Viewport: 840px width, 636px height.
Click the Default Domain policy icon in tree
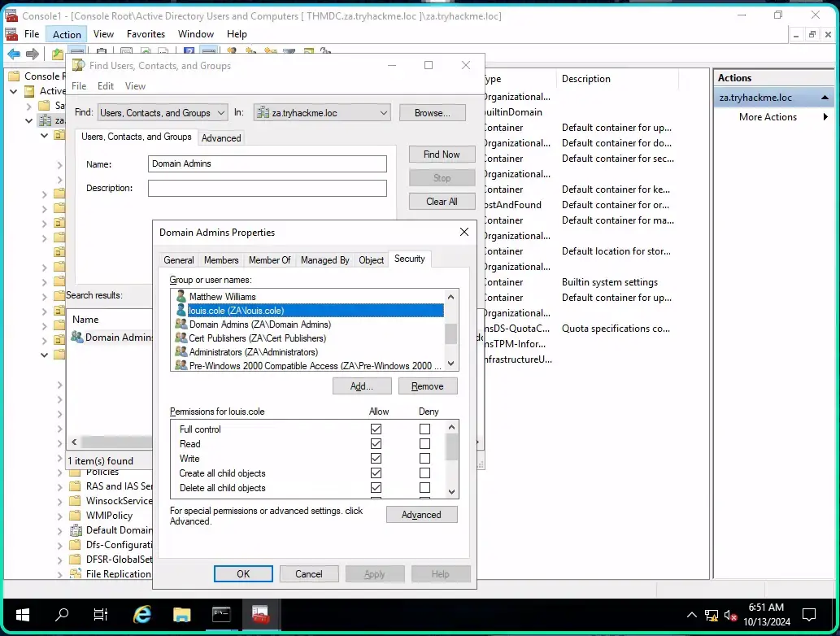[76, 530]
